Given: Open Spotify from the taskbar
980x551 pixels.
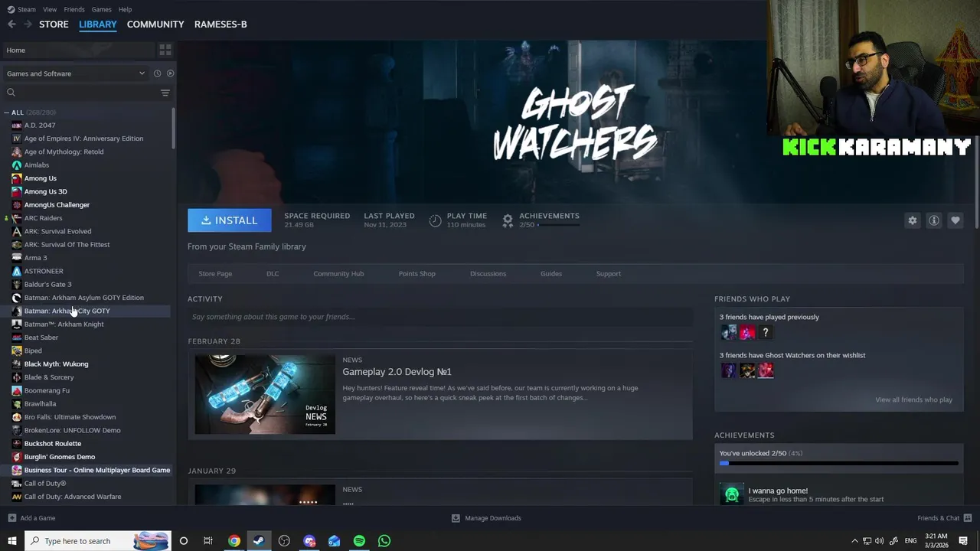Looking at the screenshot, I should (x=359, y=541).
